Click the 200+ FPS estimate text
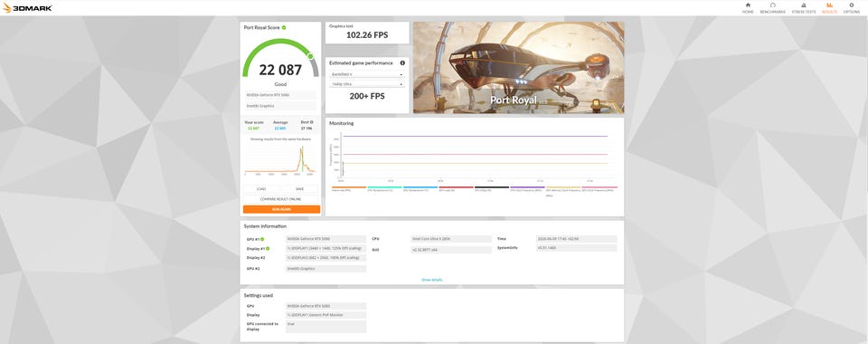Screen dimensions: 868x344 (x=367, y=96)
